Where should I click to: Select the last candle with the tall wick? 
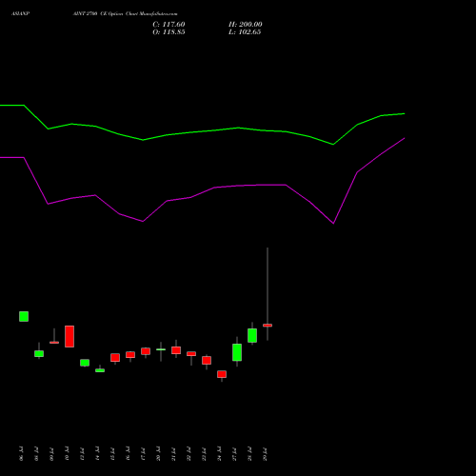(x=268, y=326)
